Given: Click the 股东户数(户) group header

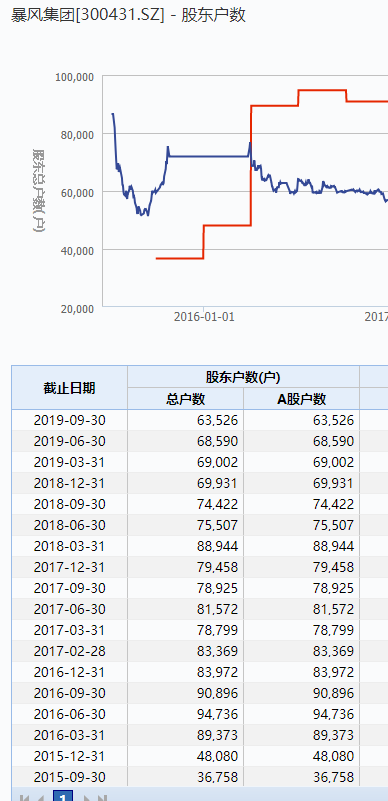Looking at the screenshot, I should click(243, 377).
